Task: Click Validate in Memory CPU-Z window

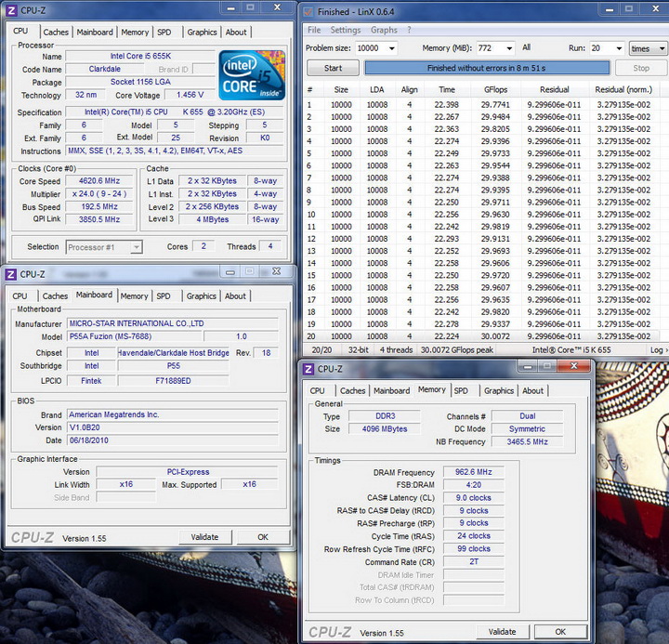Action: point(502,632)
